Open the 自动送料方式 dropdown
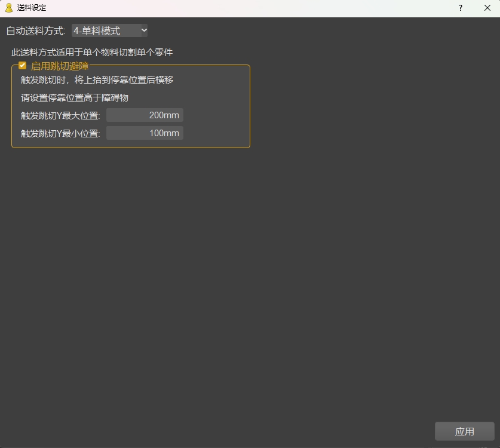This screenshot has width=500, height=448. 109,30
